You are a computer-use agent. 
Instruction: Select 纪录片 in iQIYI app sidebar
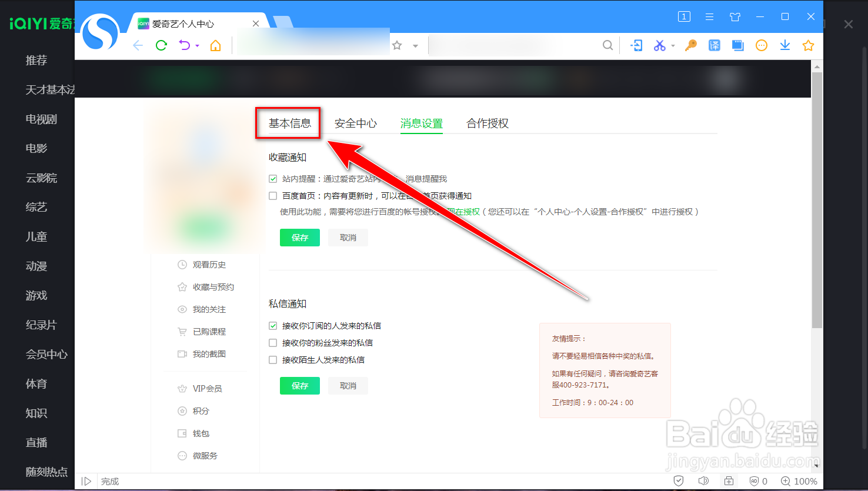pyautogui.click(x=42, y=325)
